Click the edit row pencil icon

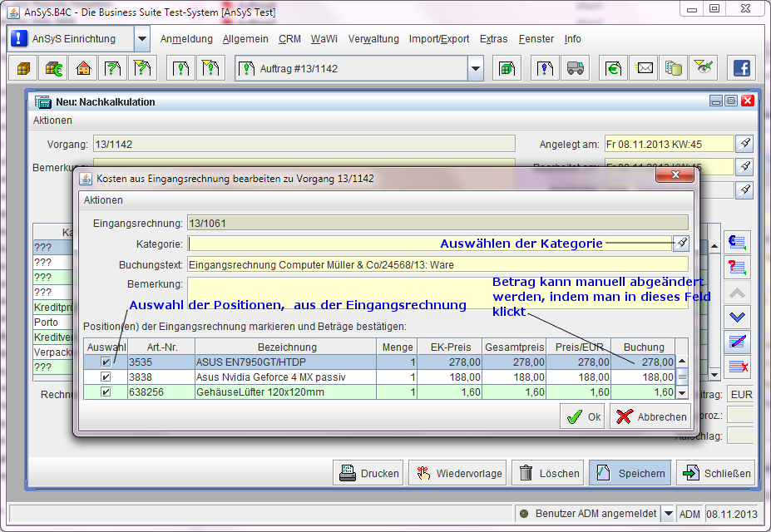point(738,342)
